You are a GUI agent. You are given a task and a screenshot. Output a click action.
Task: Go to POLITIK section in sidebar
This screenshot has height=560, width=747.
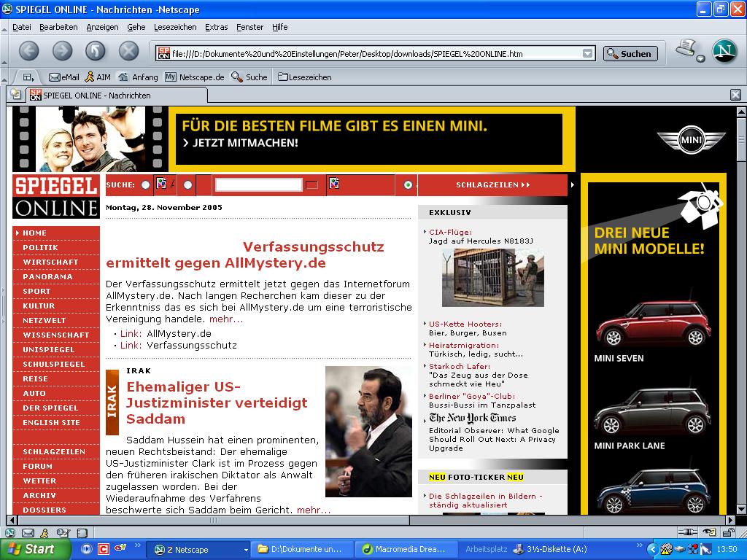click(x=41, y=248)
